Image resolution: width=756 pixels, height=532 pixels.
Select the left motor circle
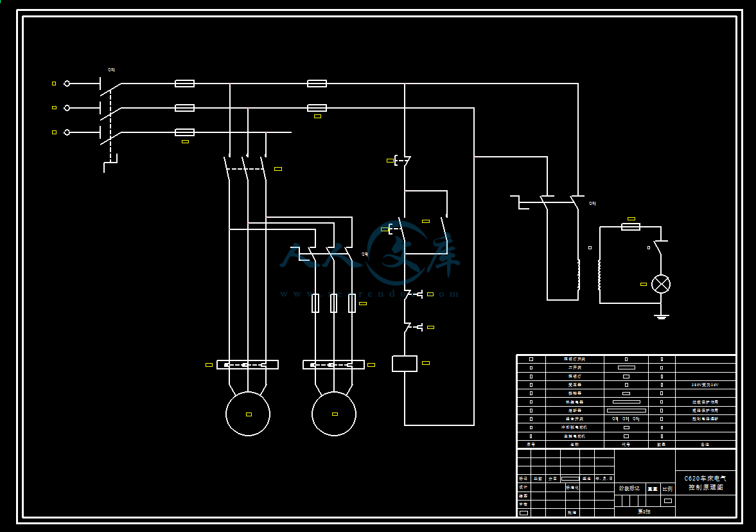click(x=248, y=414)
